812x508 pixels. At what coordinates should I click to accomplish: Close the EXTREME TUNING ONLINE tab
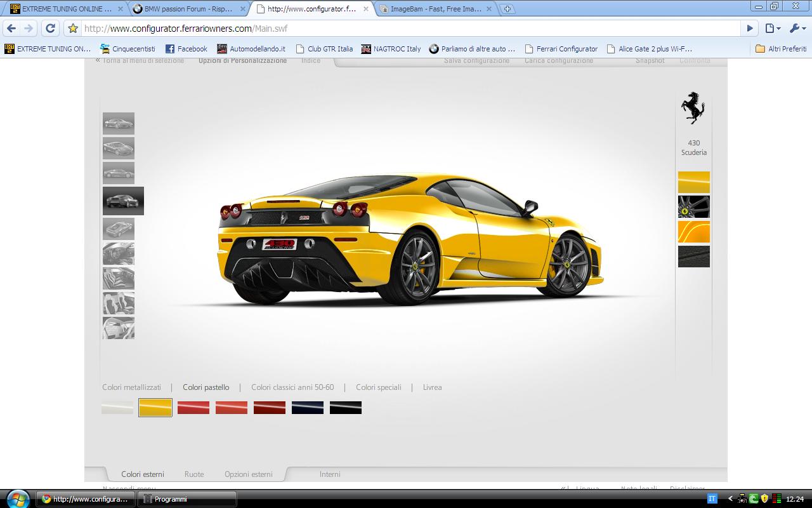(x=120, y=9)
